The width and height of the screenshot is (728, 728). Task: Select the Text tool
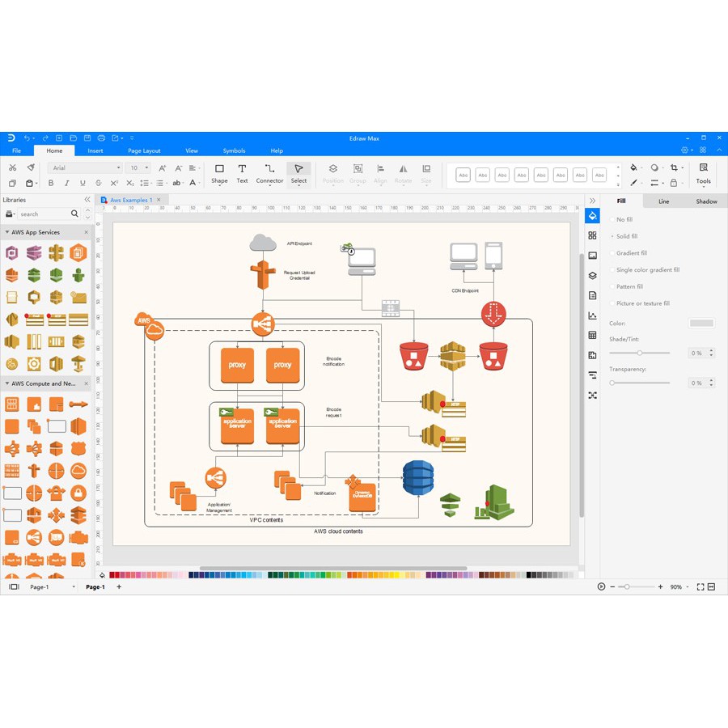(x=242, y=174)
